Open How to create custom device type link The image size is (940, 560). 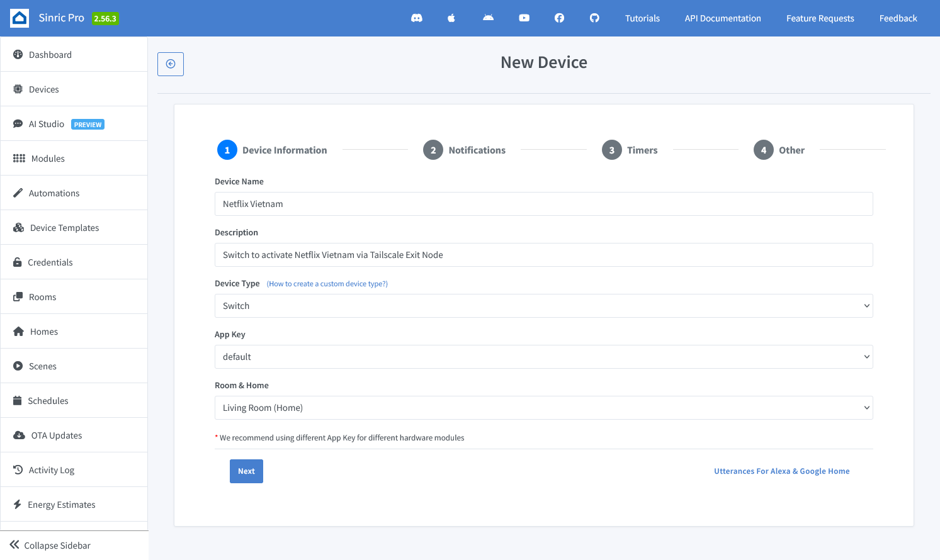point(327,284)
